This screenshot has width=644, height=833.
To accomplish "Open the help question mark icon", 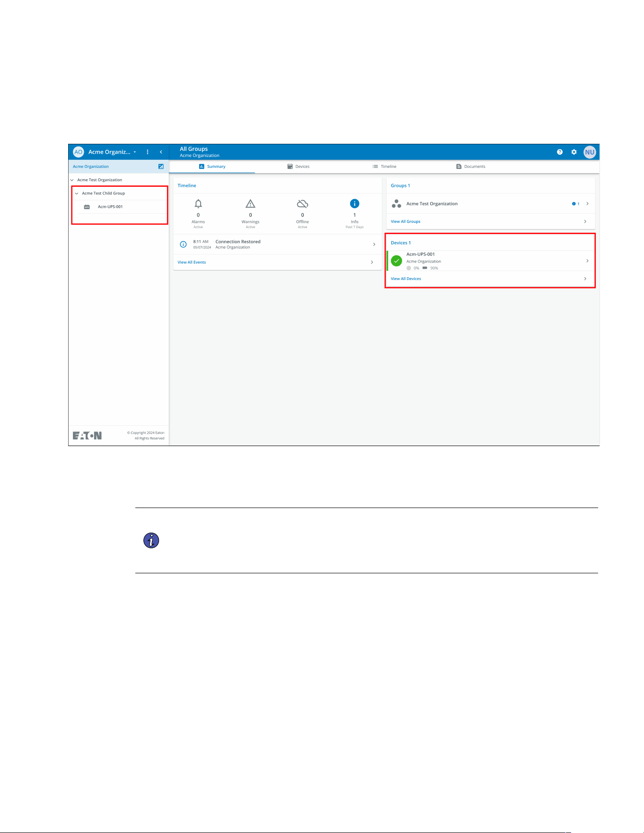I will point(560,152).
